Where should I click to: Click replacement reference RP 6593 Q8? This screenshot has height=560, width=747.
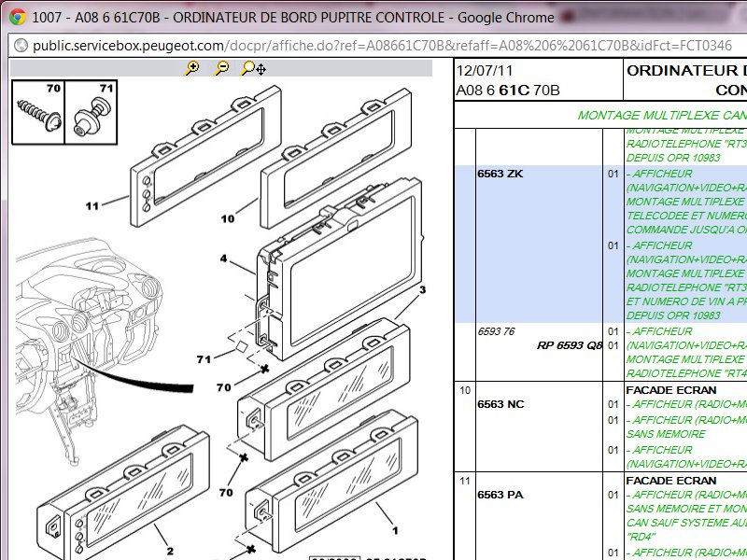570,345
